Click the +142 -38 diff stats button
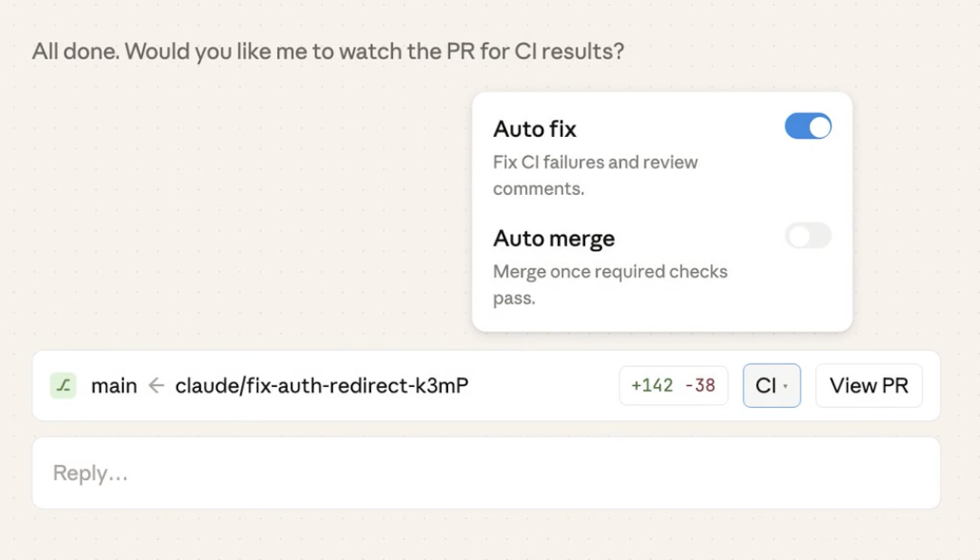Viewport: 980px width, 560px height. [x=673, y=386]
